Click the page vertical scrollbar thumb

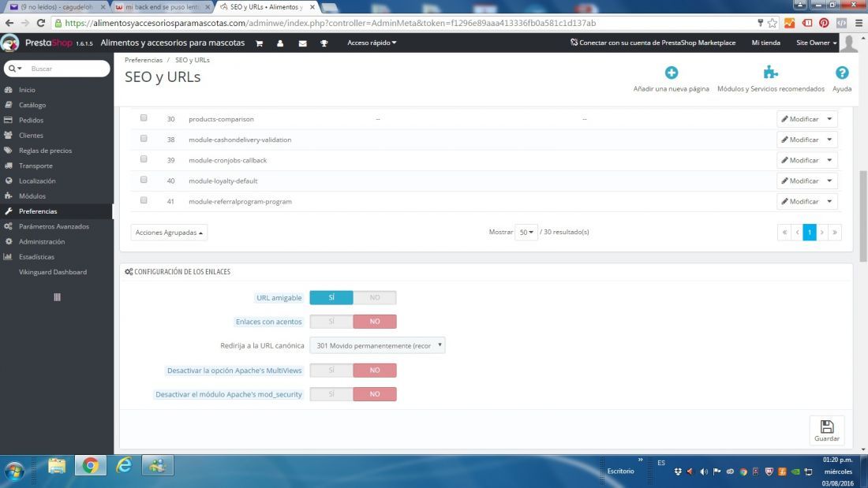[x=863, y=216]
